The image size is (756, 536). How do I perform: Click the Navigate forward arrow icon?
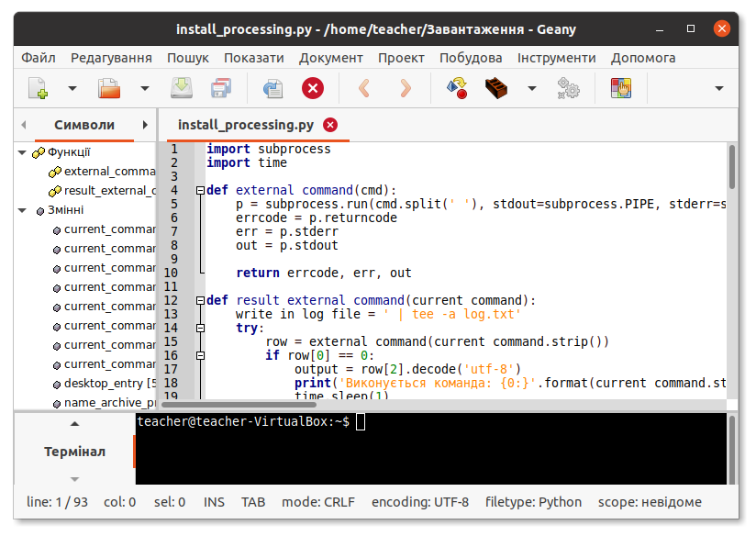(405, 88)
